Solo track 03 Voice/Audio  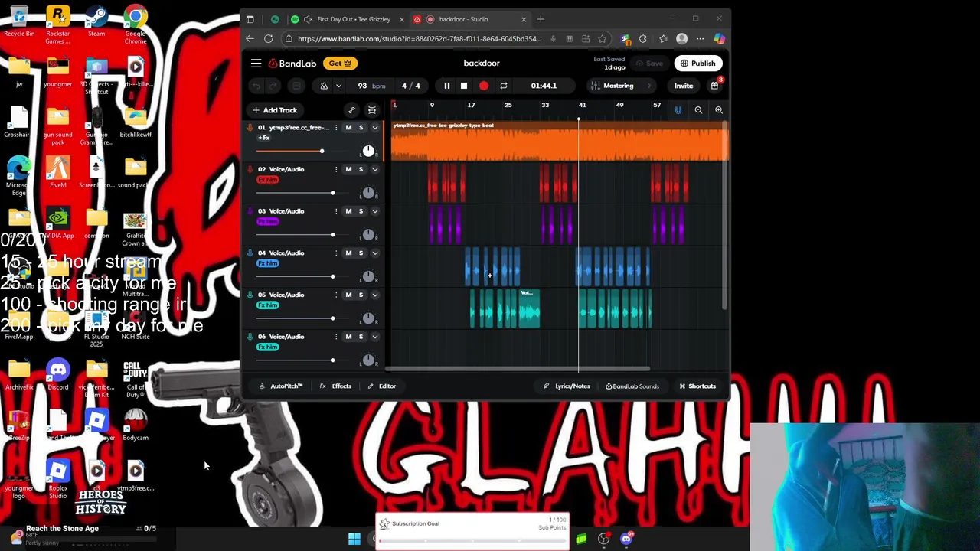(361, 211)
